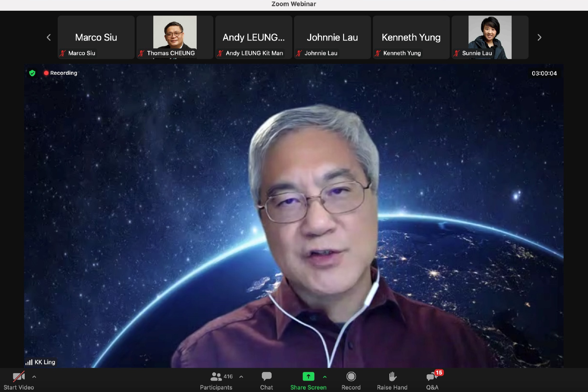Open the Participants panel icon
Image resolution: width=588 pixels, height=392 pixels.
click(216, 376)
